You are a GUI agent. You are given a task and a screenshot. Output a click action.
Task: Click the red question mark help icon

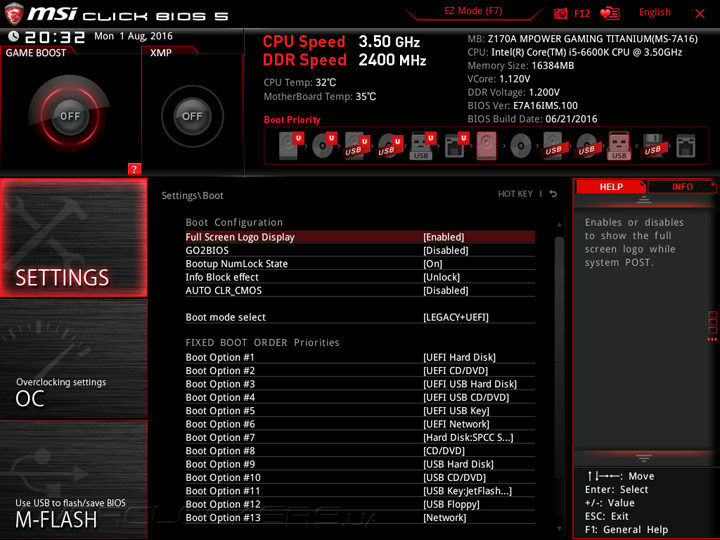pyautogui.click(x=134, y=169)
